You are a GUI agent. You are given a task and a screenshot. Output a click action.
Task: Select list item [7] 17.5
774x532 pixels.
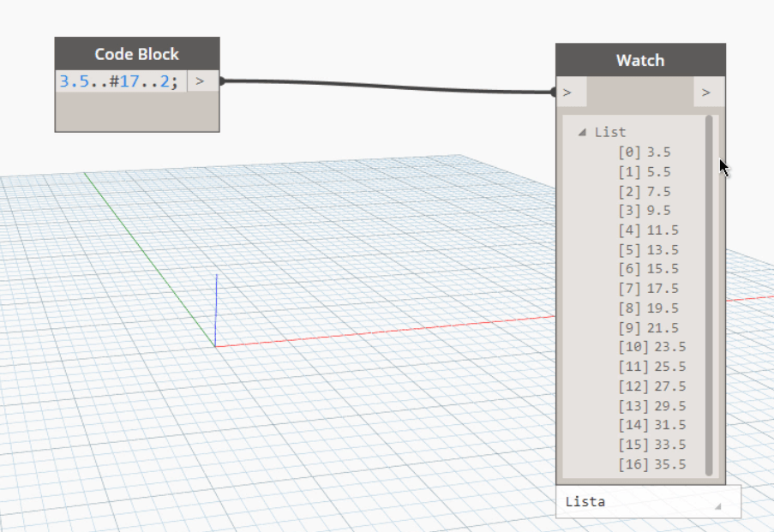click(649, 289)
